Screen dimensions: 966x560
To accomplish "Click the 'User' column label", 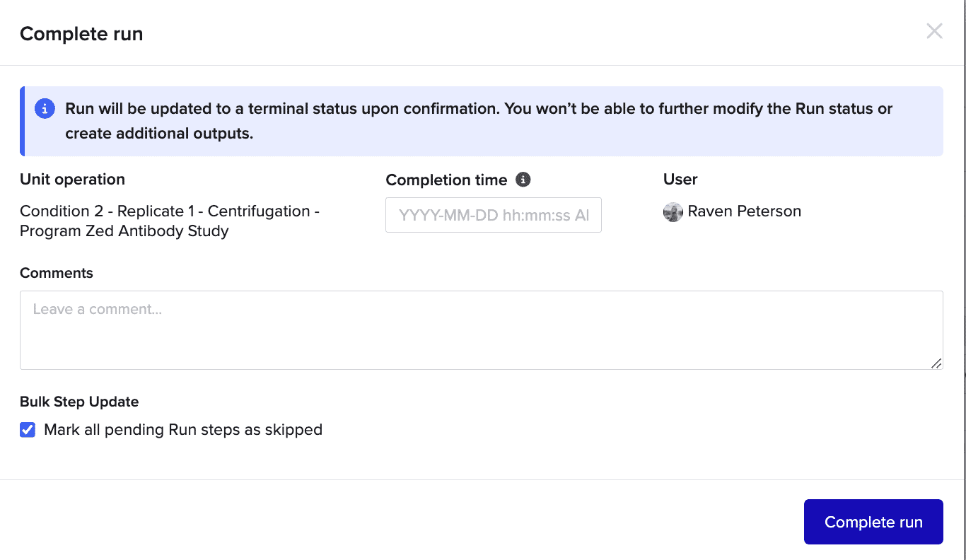I will [680, 180].
